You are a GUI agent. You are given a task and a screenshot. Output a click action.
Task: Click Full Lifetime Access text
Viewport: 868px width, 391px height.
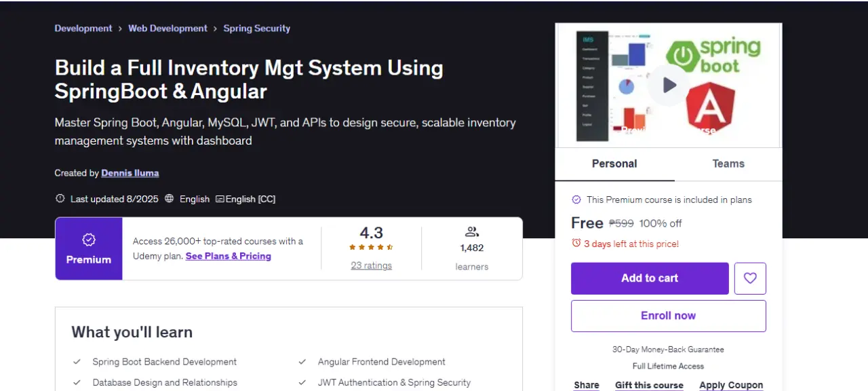(x=668, y=366)
